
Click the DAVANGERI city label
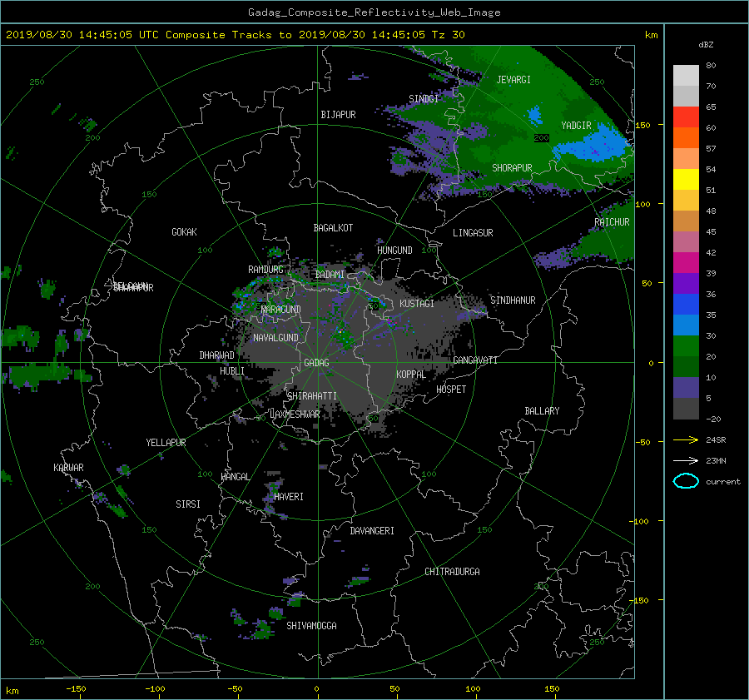[x=372, y=531]
